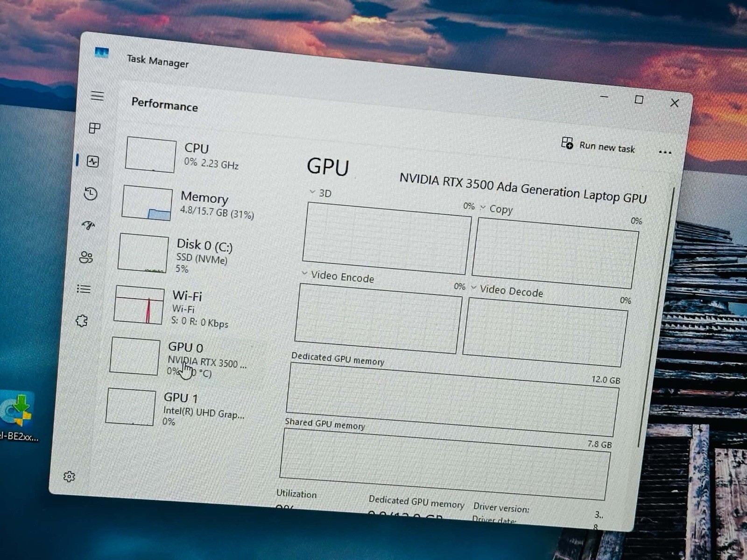
Task: Click Run new task button
Action: pos(598,145)
